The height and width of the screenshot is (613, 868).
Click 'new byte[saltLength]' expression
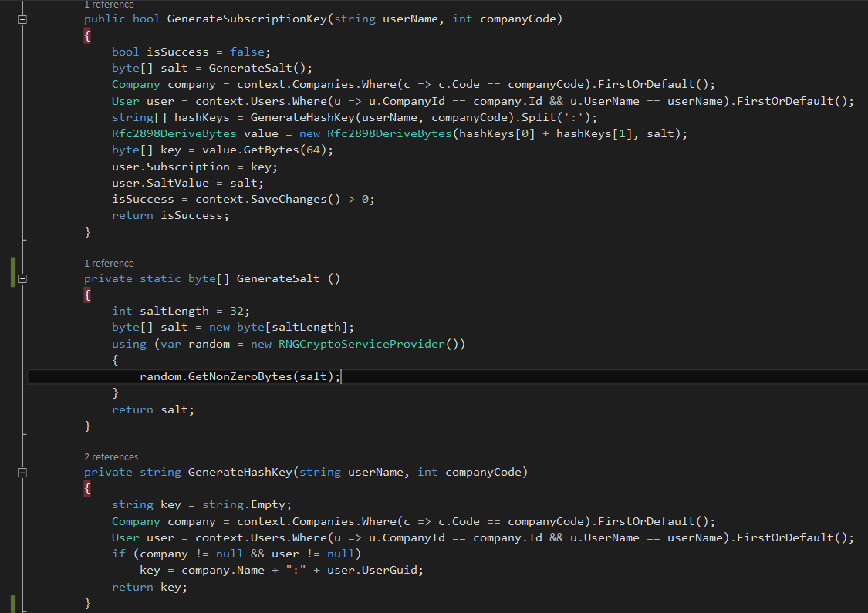(278, 328)
